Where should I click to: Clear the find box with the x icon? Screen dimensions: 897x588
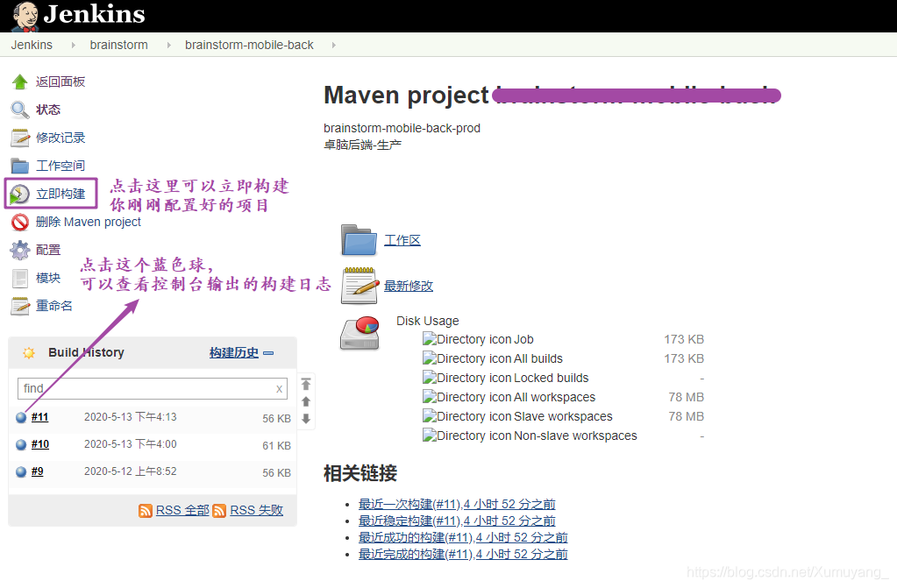point(279,389)
